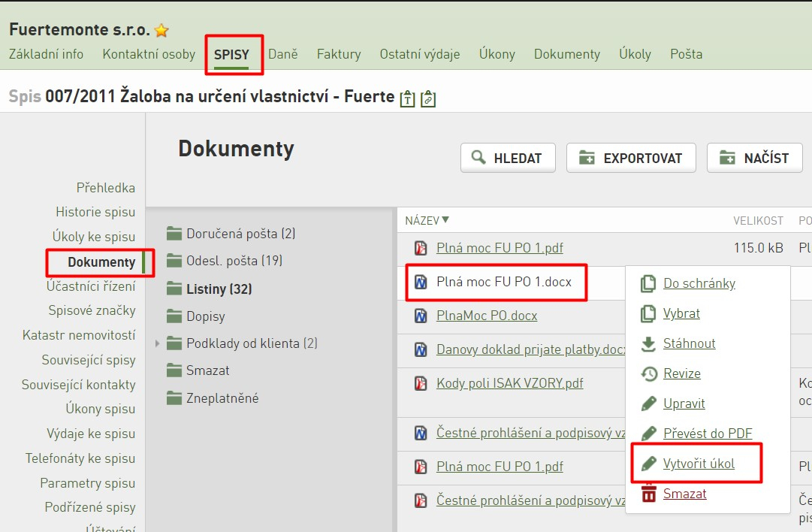Open Historie spisu in the left sidebar
Screen dimensions: 812x532
tap(95, 212)
